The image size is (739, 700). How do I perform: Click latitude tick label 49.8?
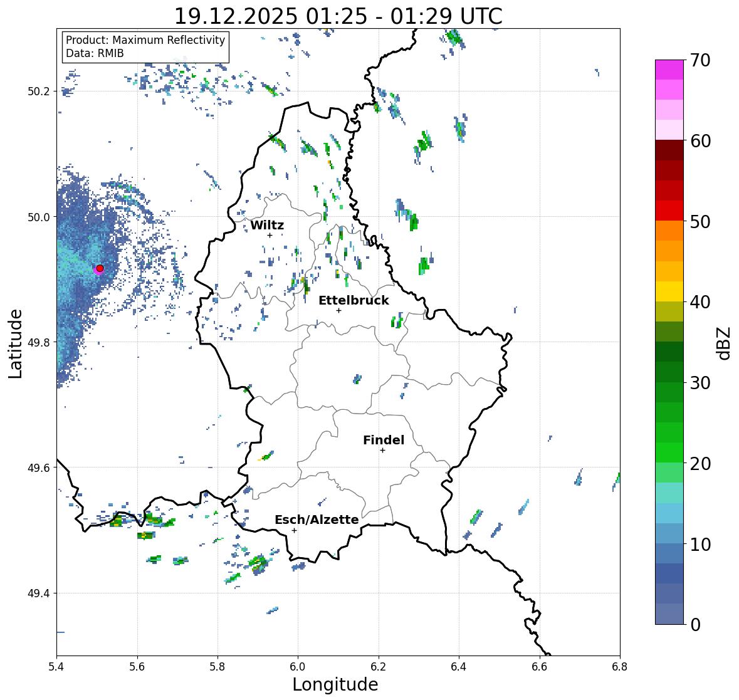click(x=38, y=342)
